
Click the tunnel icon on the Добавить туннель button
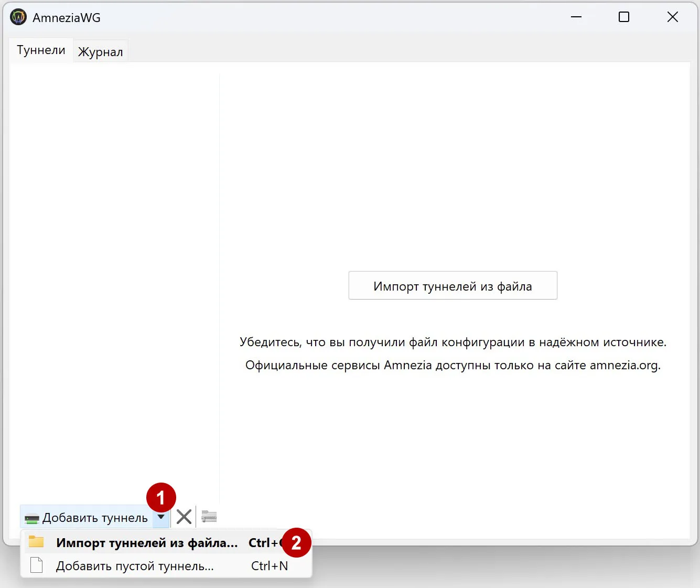tap(31, 517)
